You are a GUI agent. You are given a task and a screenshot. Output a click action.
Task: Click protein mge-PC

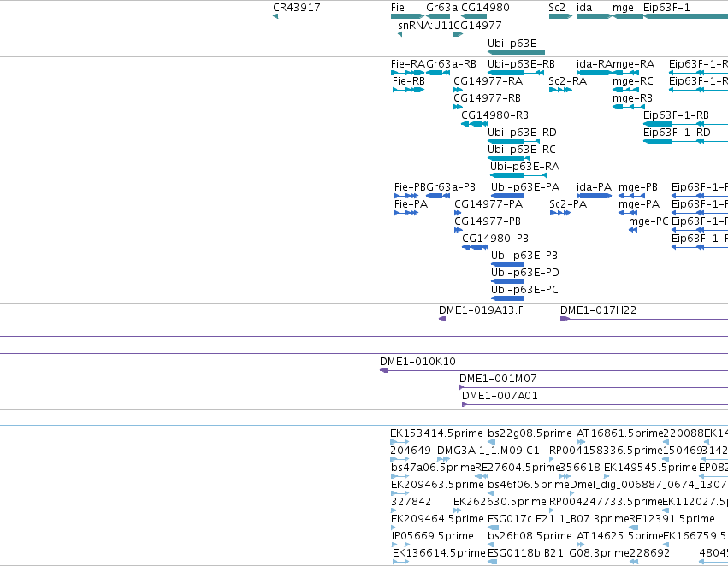coord(648,221)
